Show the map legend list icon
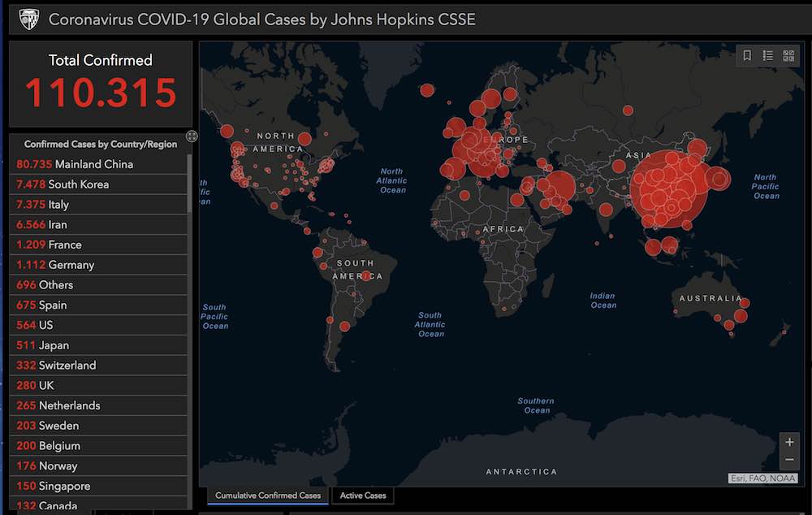812x515 pixels. 768,56
